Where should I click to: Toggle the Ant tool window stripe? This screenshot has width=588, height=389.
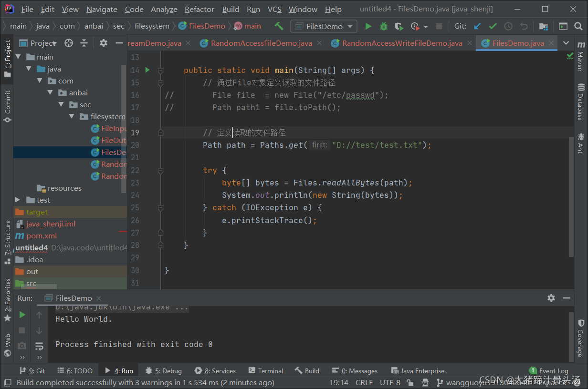pyautogui.click(x=581, y=143)
